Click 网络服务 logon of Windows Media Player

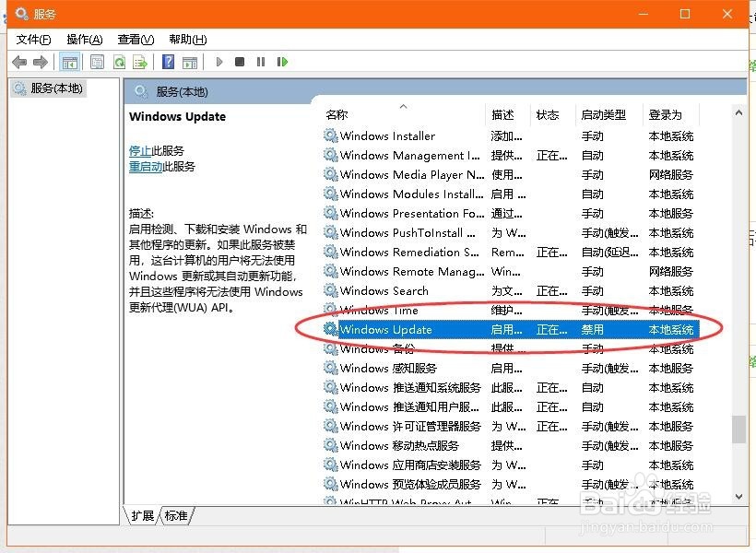pos(670,174)
